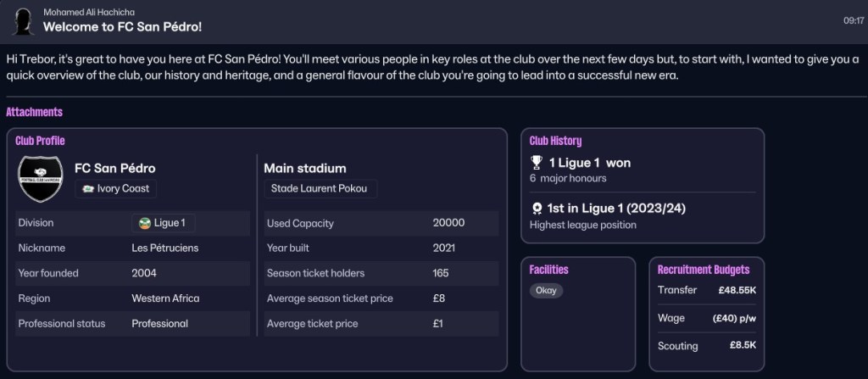Click Mohamed Ali Hachicha's silhouette avatar
This screenshot has width=868, height=379.
click(x=23, y=21)
